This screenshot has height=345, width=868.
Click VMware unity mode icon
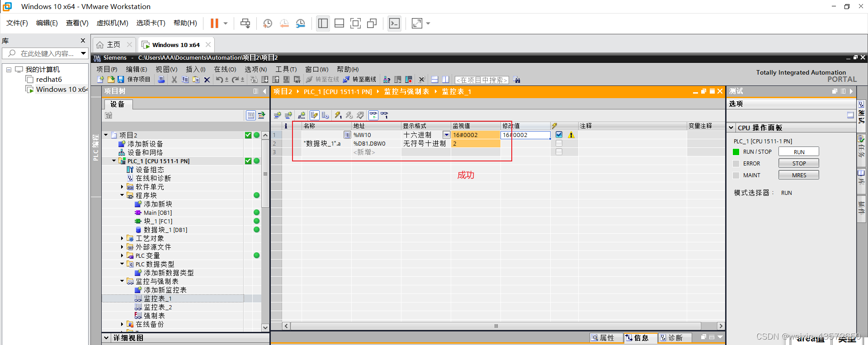pos(372,23)
